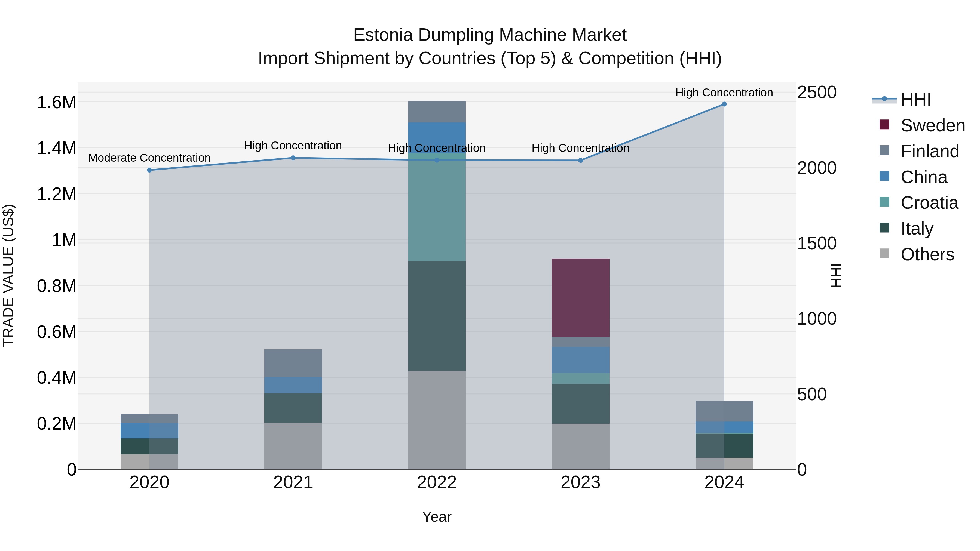Click the 1000 right axis tick label
Screen dimensions: 980x551
coord(817,319)
